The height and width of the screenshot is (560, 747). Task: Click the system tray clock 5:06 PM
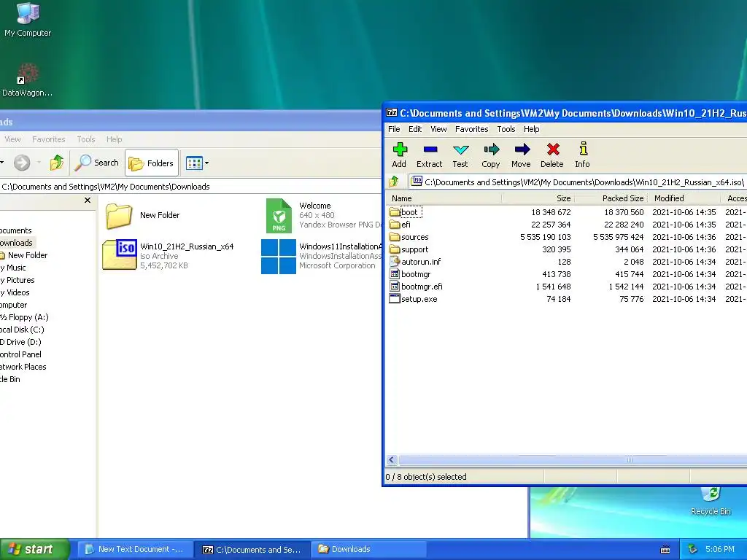coord(720,549)
